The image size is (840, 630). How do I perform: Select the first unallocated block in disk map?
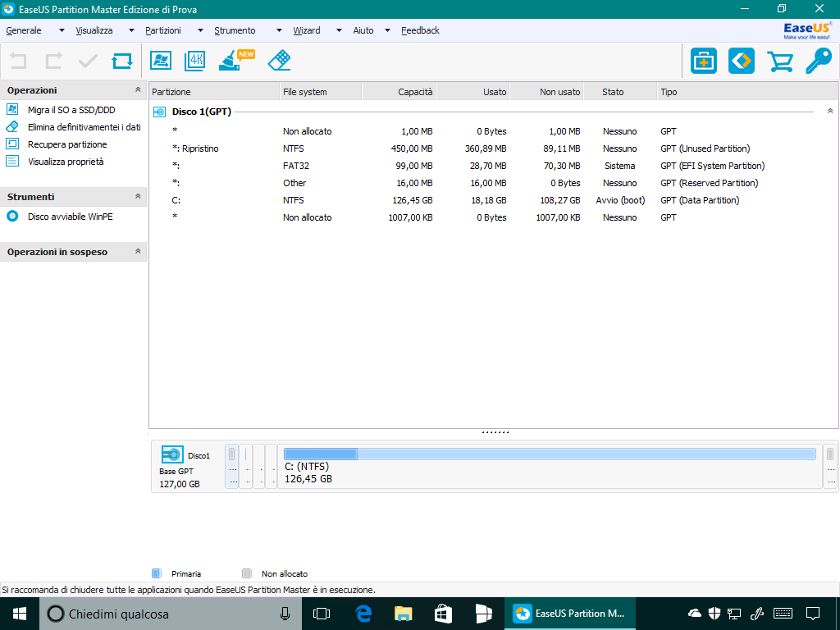(x=232, y=466)
